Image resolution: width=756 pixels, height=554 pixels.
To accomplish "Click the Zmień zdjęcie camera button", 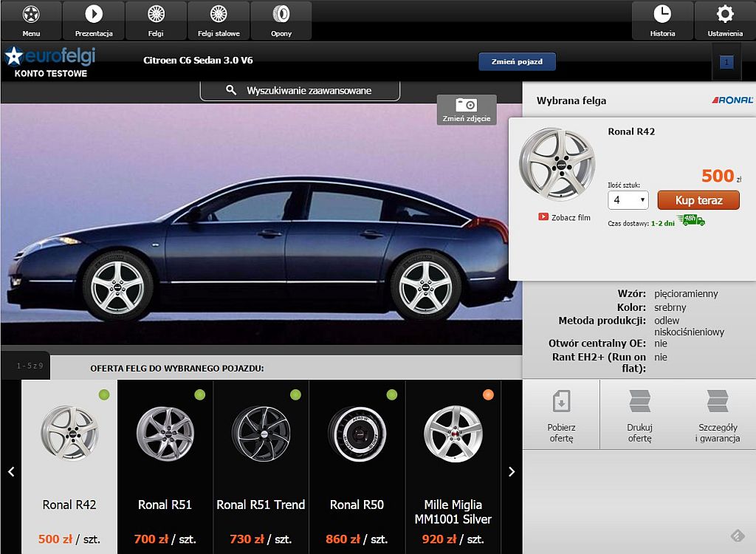I will pos(467,110).
